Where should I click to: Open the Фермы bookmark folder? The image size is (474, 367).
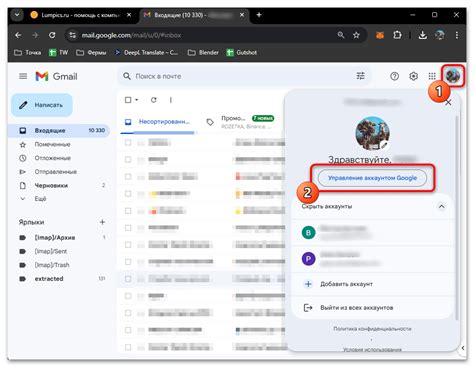pos(91,52)
